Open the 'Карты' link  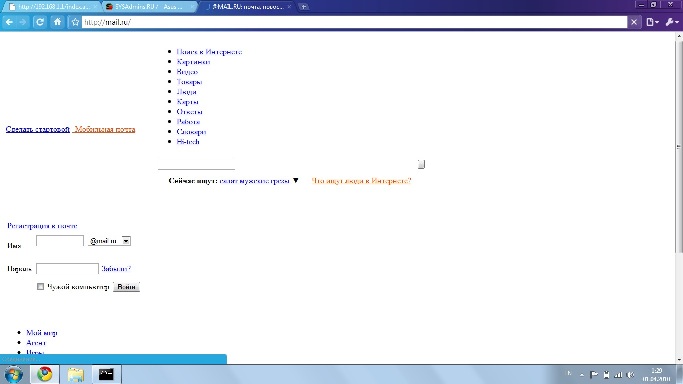(187, 102)
